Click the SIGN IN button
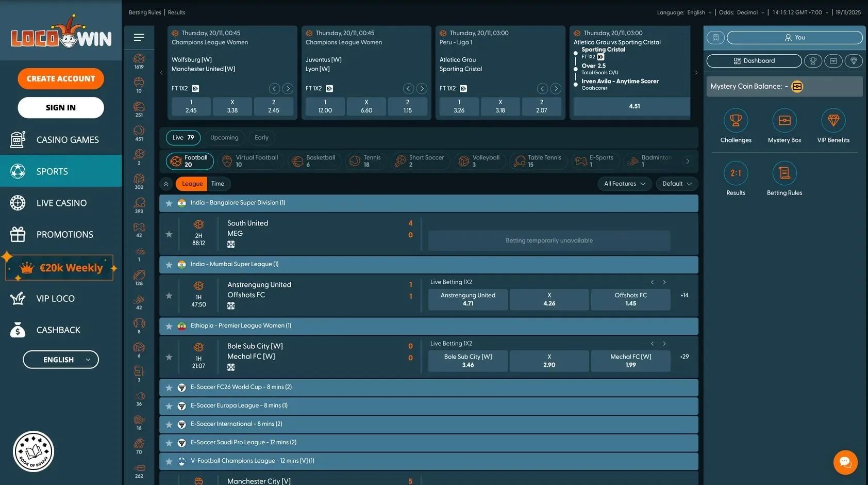The width and height of the screenshot is (868, 485). pyautogui.click(x=61, y=108)
